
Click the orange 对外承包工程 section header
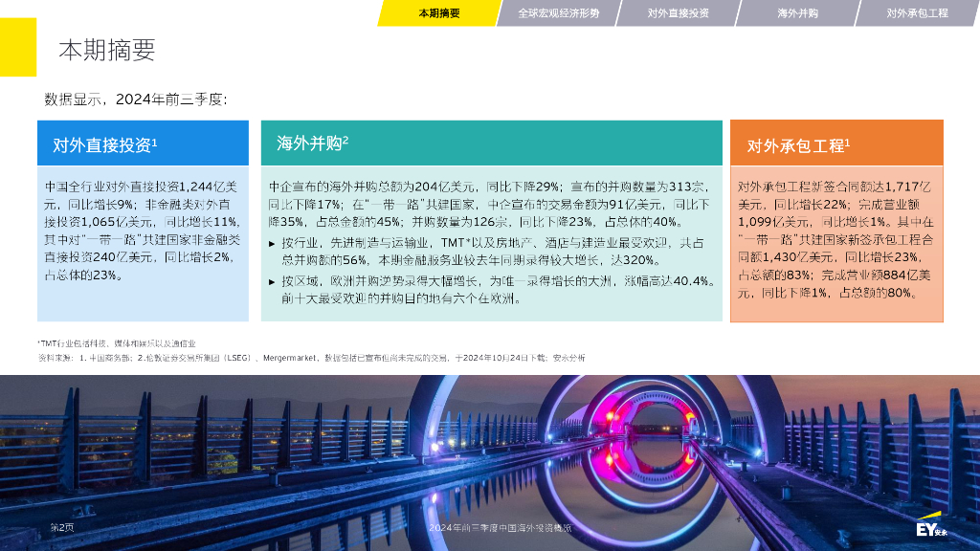(835, 144)
